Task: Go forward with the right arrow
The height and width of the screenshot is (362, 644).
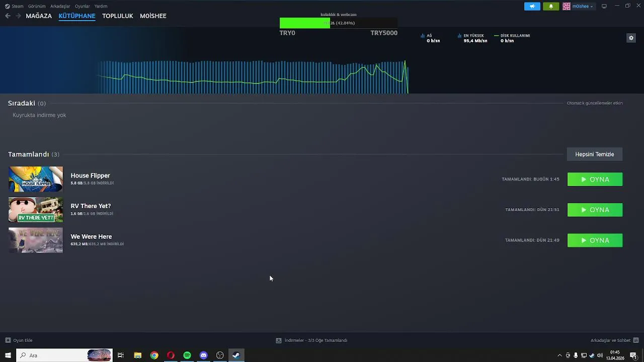Action: (x=19, y=16)
